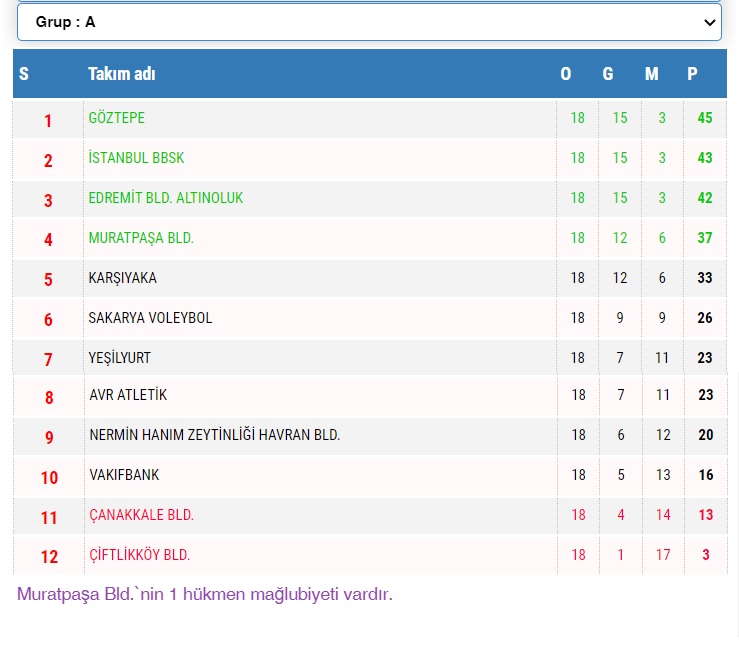Click the S rank column header
This screenshot has height=650, width=739.
click(24, 74)
